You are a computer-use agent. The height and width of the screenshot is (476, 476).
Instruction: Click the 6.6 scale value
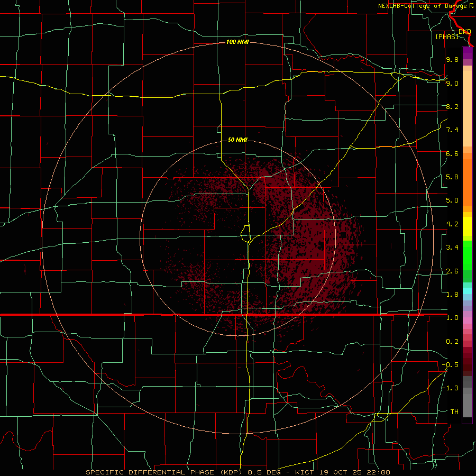click(x=452, y=153)
